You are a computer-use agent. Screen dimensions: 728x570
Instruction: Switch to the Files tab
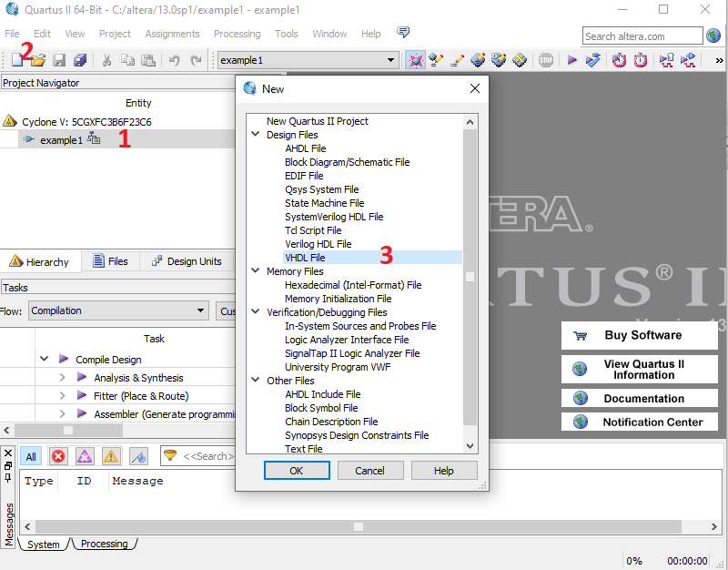110,261
